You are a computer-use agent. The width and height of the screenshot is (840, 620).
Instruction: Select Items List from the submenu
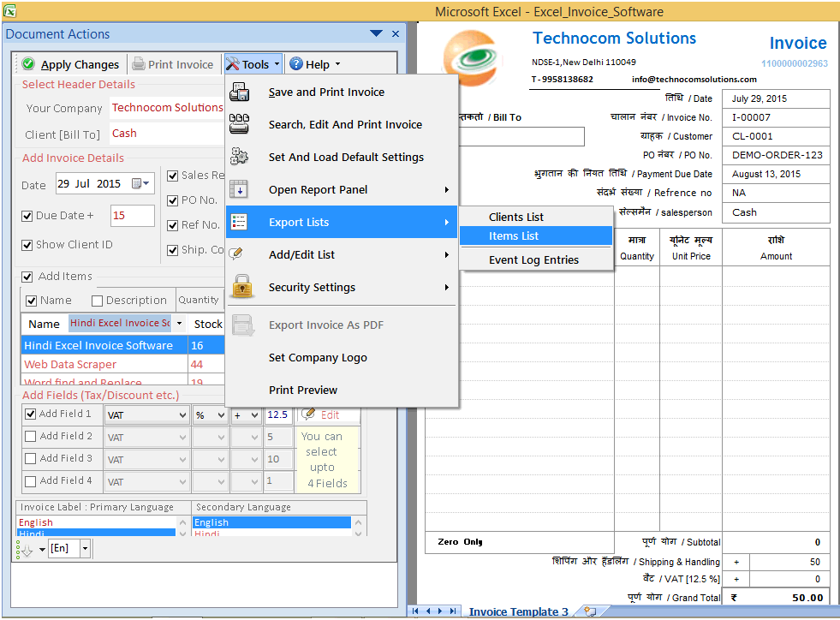click(x=536, y=235)
